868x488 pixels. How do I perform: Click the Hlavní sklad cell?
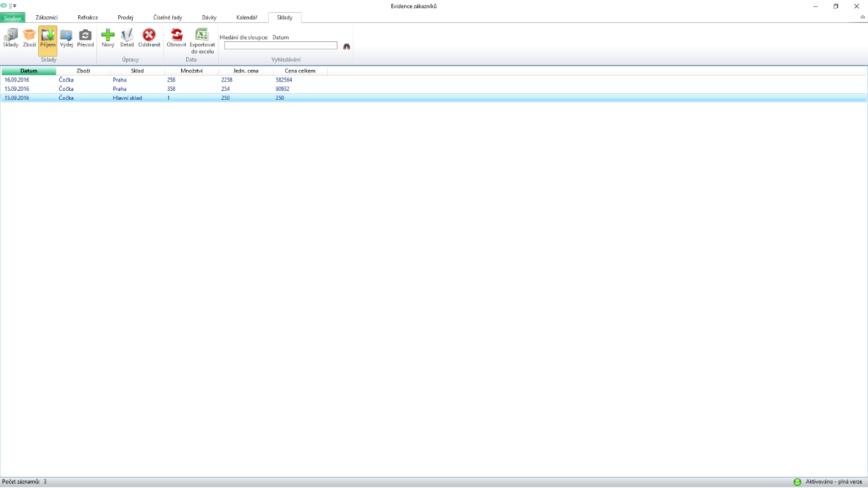pos(127,98)
